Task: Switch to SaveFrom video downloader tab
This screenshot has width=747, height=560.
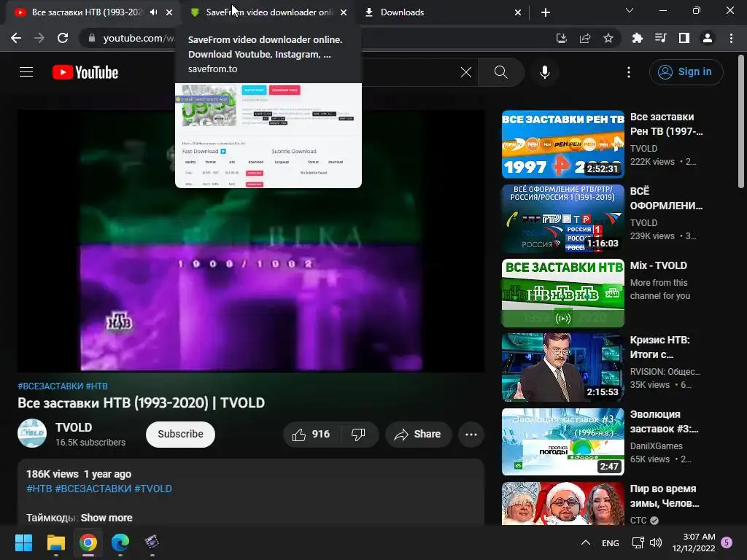Action: point(268,12)
